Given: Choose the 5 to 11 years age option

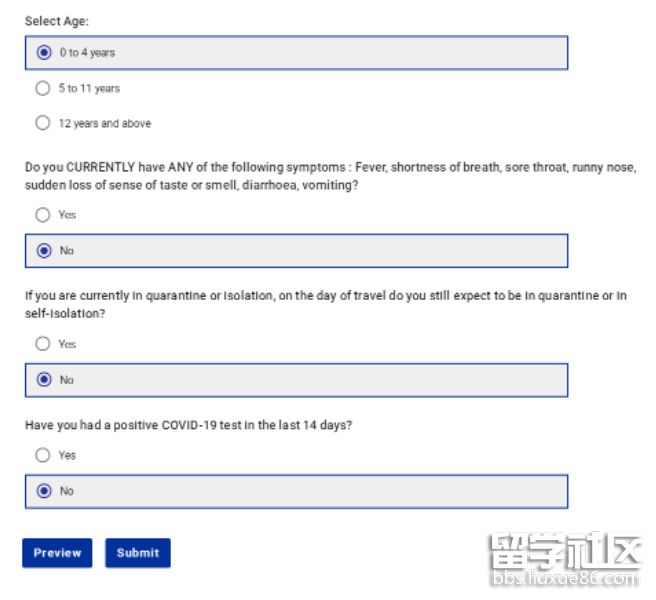Looking at the screenshot, I should [42, 88].
